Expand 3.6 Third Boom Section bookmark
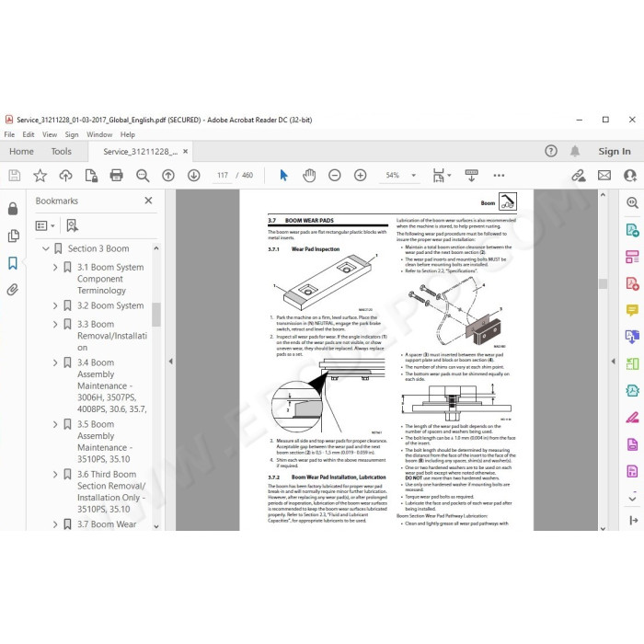The image size is (644, 644). [55, 475]
